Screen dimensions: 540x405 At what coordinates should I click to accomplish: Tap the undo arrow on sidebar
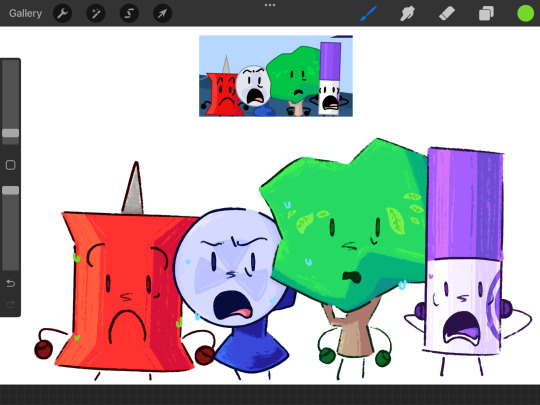(10, 283)
